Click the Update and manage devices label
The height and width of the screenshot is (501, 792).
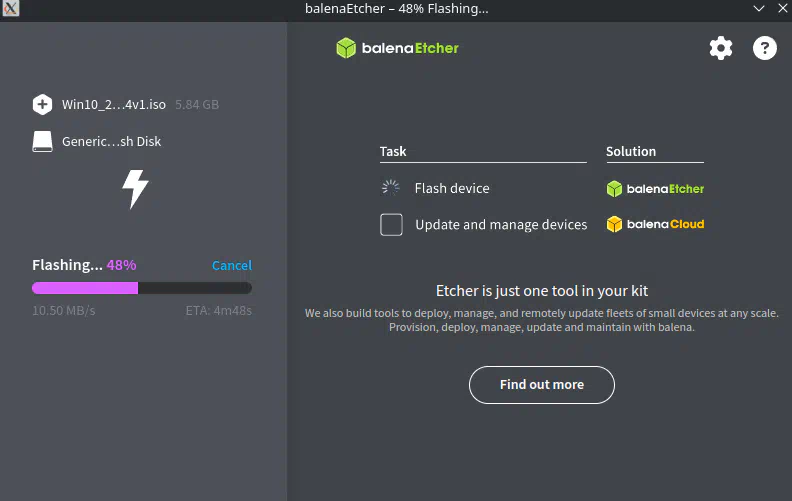501,225
